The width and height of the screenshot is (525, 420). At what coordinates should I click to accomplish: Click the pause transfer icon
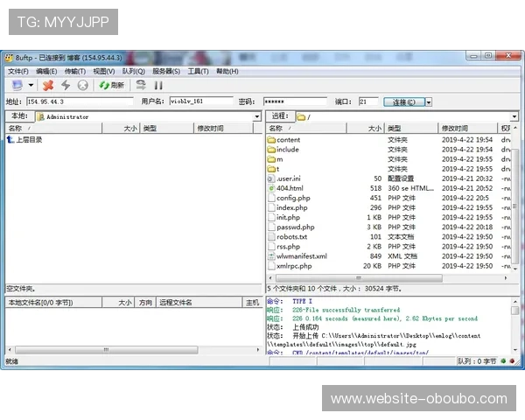pyautogui.click(x=158, y=85)
